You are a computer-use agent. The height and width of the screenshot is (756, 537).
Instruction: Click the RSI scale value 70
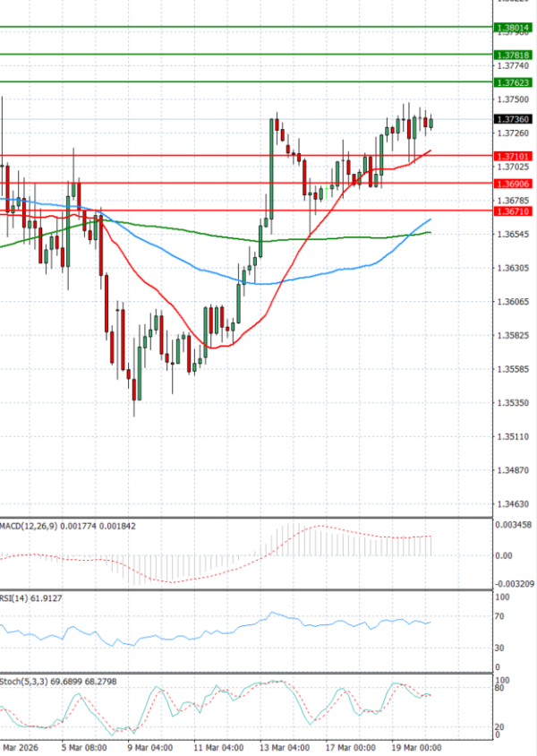coord(499,616)
